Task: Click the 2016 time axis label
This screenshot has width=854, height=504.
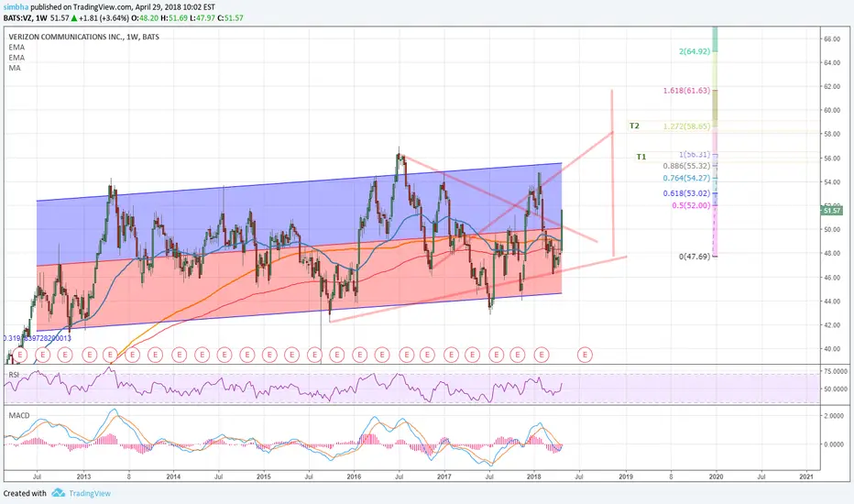Action: tap(354, 477)
